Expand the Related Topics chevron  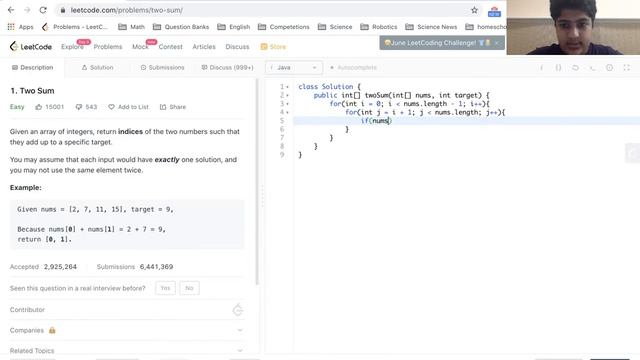(x=240, y=351)
